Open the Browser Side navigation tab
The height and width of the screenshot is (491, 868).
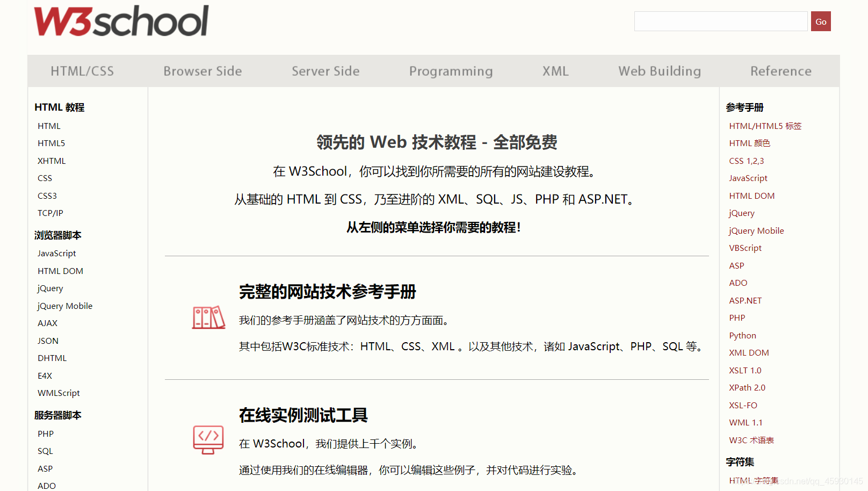202,71
